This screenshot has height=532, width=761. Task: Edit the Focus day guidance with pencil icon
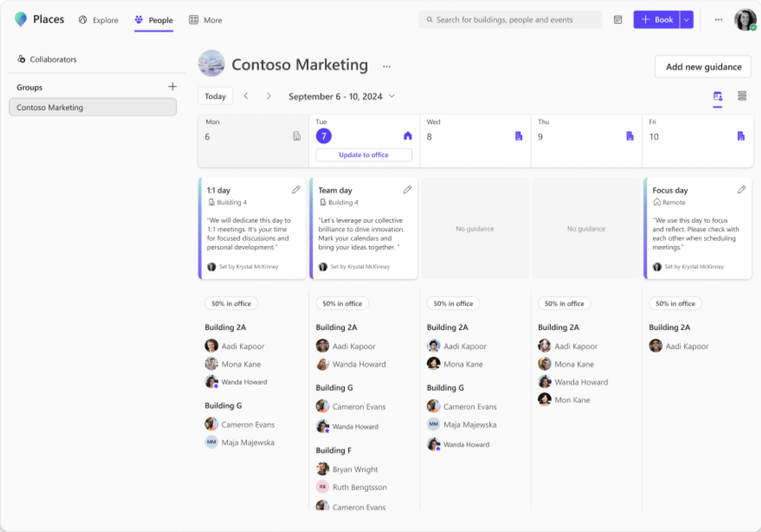(742, 189)
